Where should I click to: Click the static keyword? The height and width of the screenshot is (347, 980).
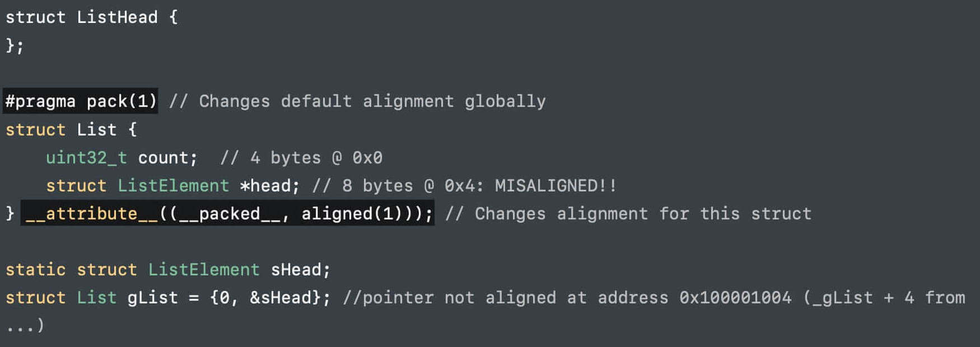35,270
